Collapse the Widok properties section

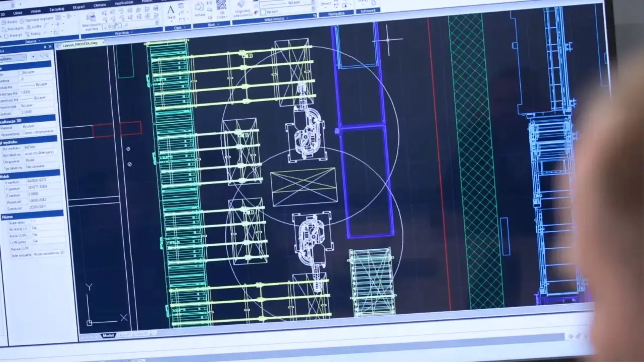(x=30, y=175)
